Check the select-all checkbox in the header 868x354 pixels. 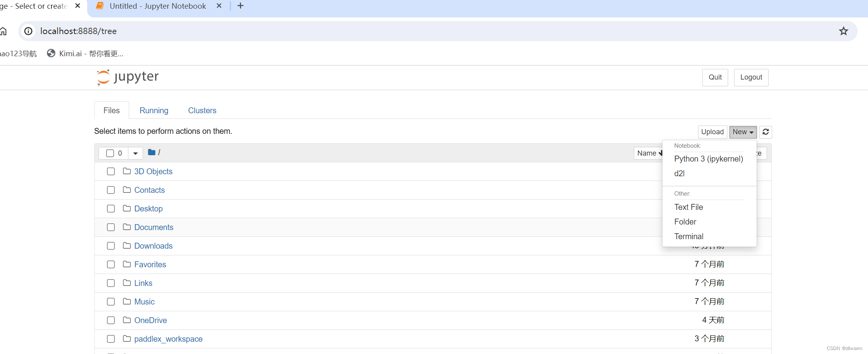pos(109,153)
